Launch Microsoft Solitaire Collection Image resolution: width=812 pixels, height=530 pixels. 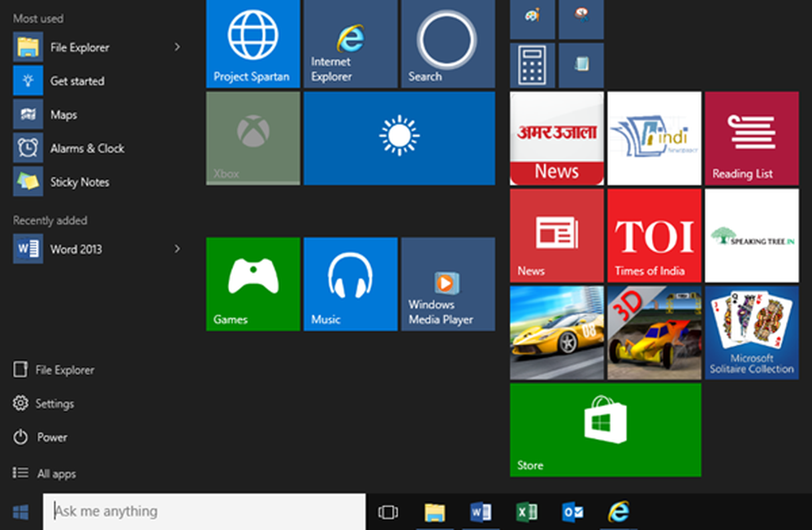(x=751, y=332)
